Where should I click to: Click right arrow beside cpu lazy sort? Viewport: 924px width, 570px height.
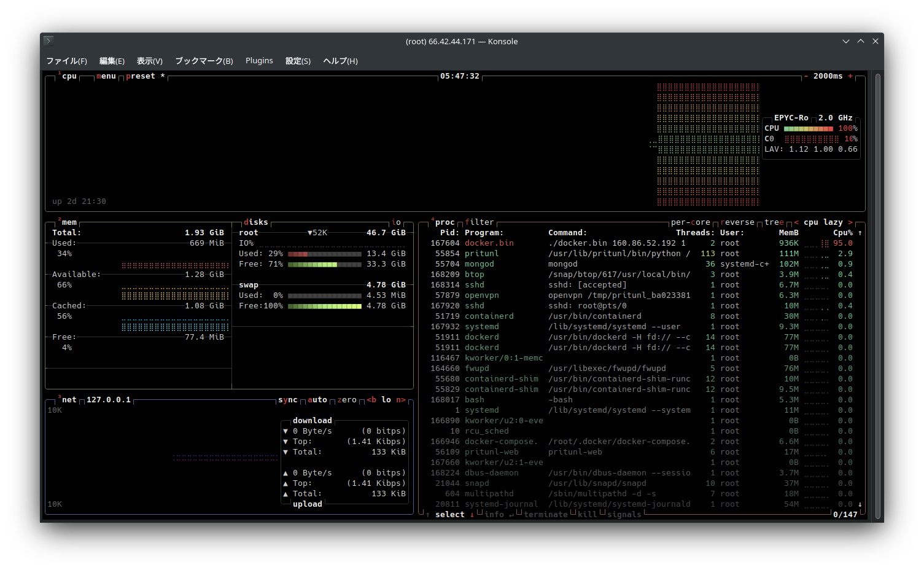point(850,222)
